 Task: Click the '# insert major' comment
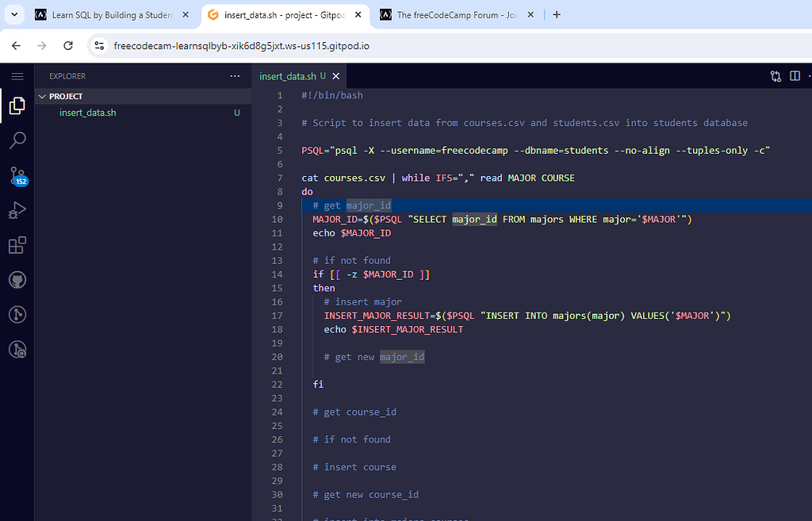coord(362,302)
